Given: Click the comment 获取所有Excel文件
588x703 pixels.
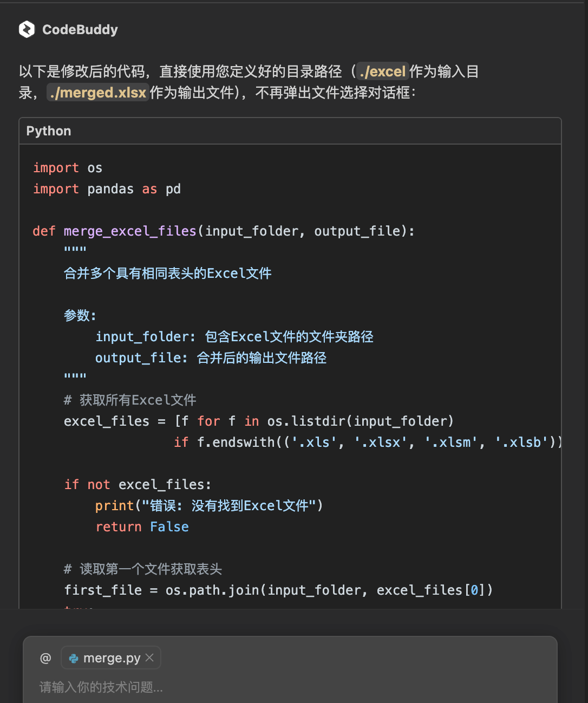Looking at the screenshot, I should coord(130,400).
